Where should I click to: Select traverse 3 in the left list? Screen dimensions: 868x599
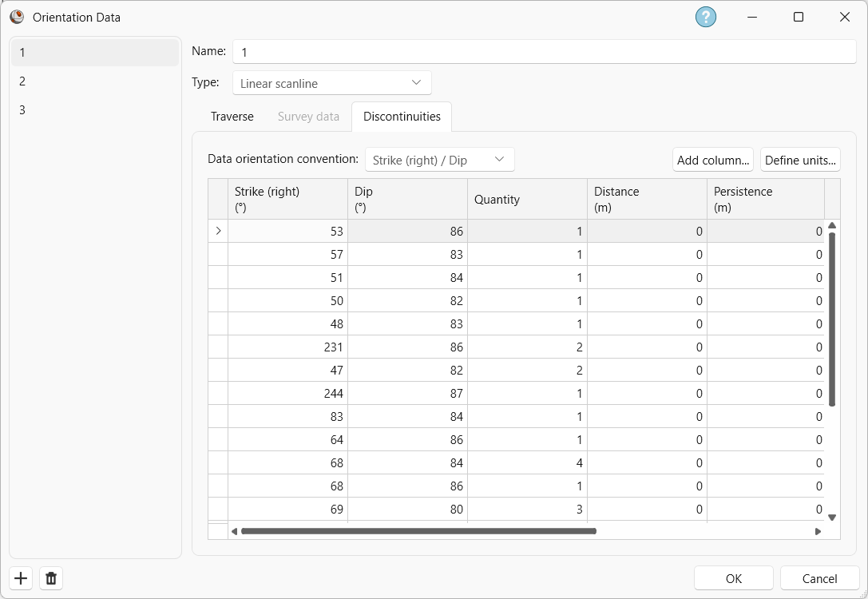tap(95, 109)
